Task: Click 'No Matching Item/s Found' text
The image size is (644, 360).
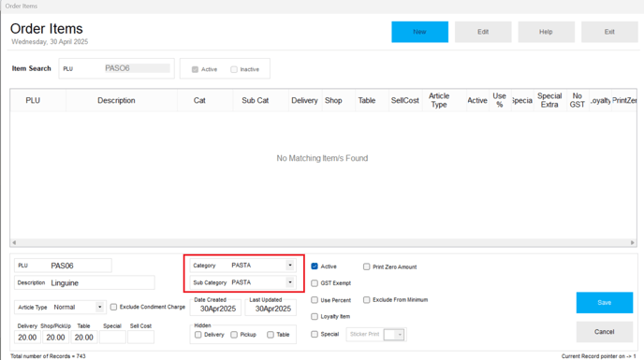Action: [x=322, y=158]
